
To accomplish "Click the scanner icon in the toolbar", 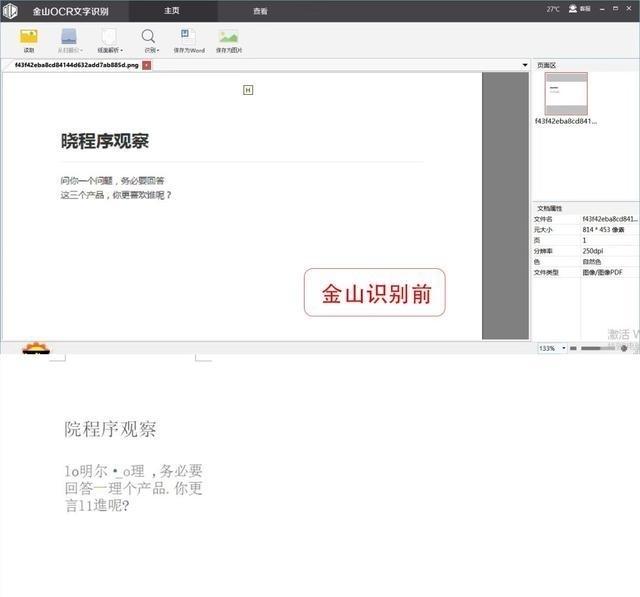I will pyautogui.click(x=69, y=36).
